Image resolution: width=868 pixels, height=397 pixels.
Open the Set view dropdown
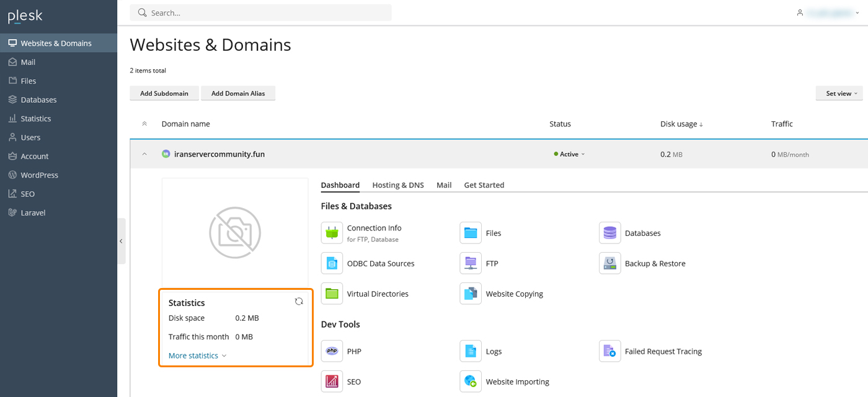point(839,94)
